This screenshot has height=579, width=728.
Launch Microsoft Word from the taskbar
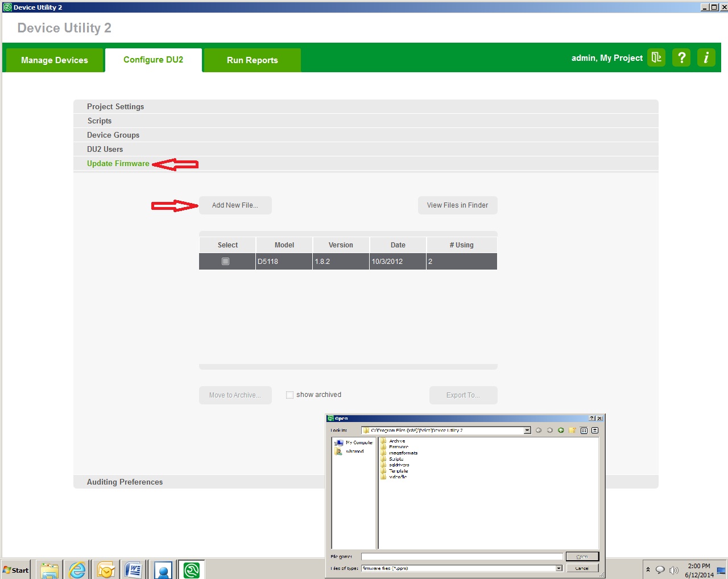(x=134, y=569)
